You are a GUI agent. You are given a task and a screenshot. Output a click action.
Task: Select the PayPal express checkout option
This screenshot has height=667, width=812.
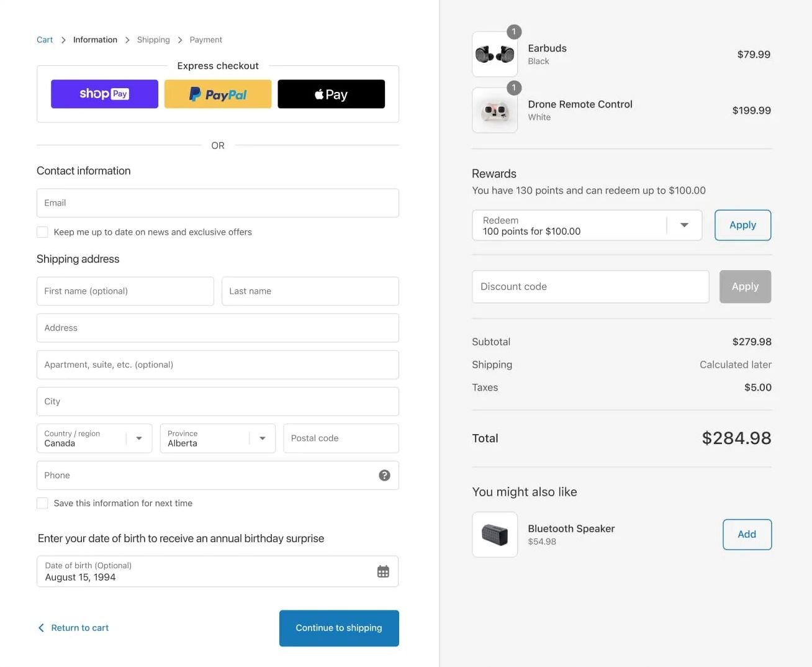tap(217, 94)
